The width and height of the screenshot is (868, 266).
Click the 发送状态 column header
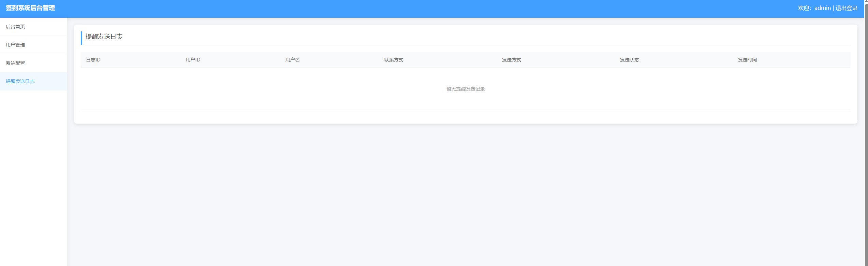click(629, 60)
